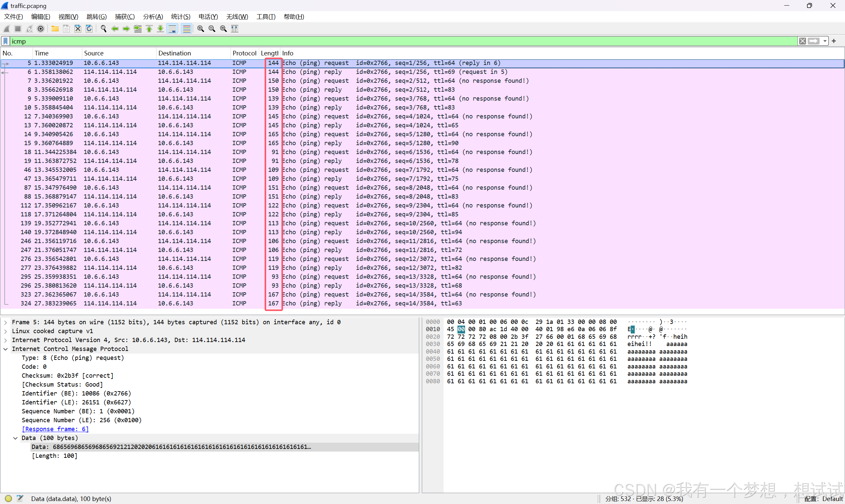Jump to the last packet

click(160, 29)
